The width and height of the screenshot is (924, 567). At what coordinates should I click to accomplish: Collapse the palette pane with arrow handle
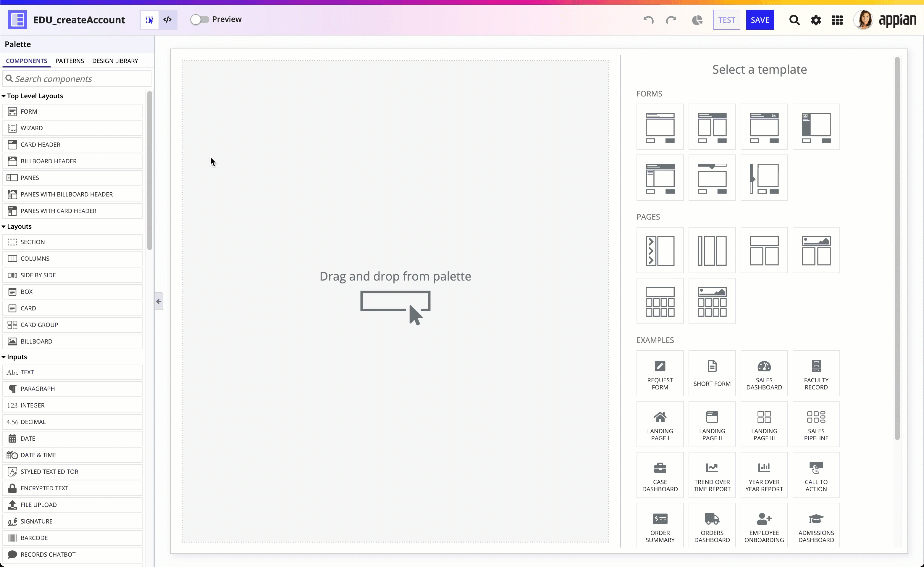coord(159,301)
